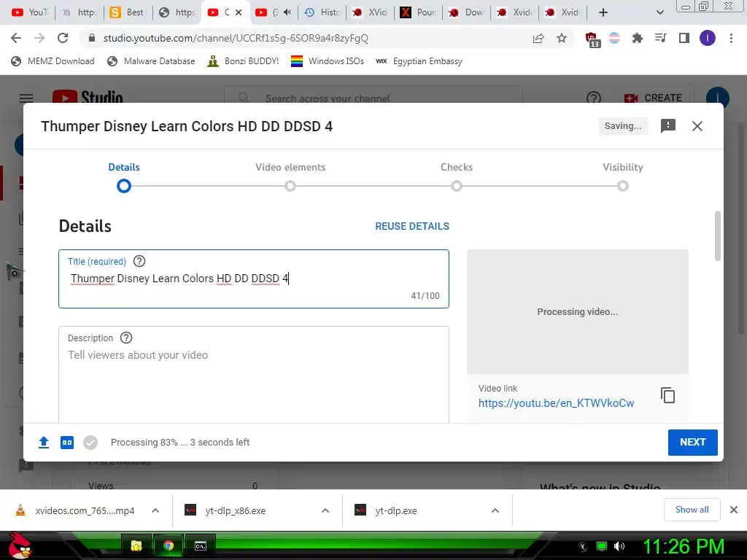Viewport: 747px width, 560px height.
Task: Click the Processing video preview thumbnail
Action: coord(578,311)
